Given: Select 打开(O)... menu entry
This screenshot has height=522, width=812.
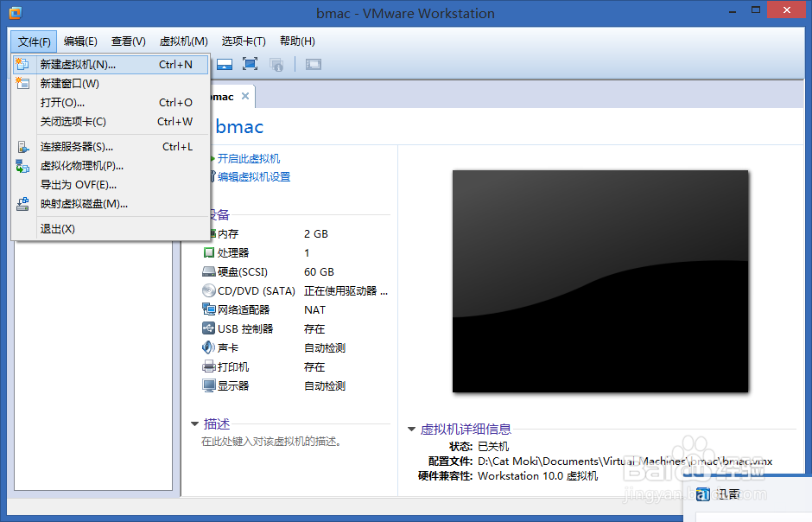Looking at the screenshot, I should (111, 103).
